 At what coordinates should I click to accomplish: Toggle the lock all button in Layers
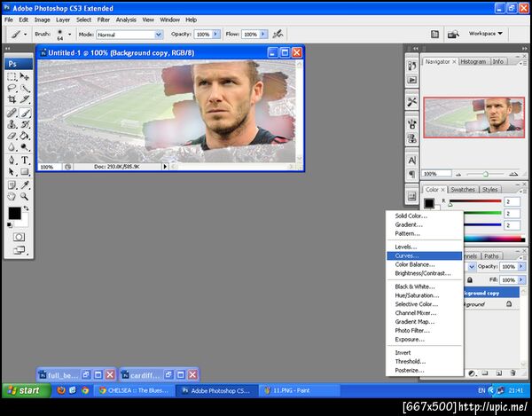coord(470,280)
